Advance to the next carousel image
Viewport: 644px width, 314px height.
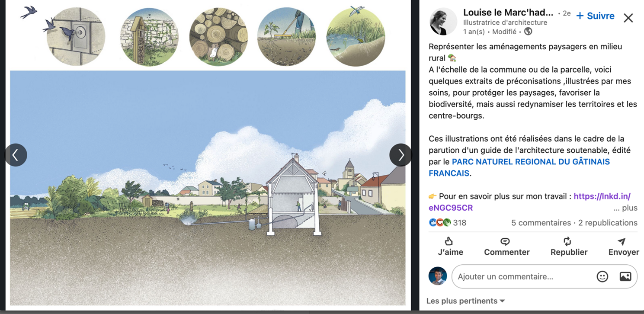(x=400, y=155)
